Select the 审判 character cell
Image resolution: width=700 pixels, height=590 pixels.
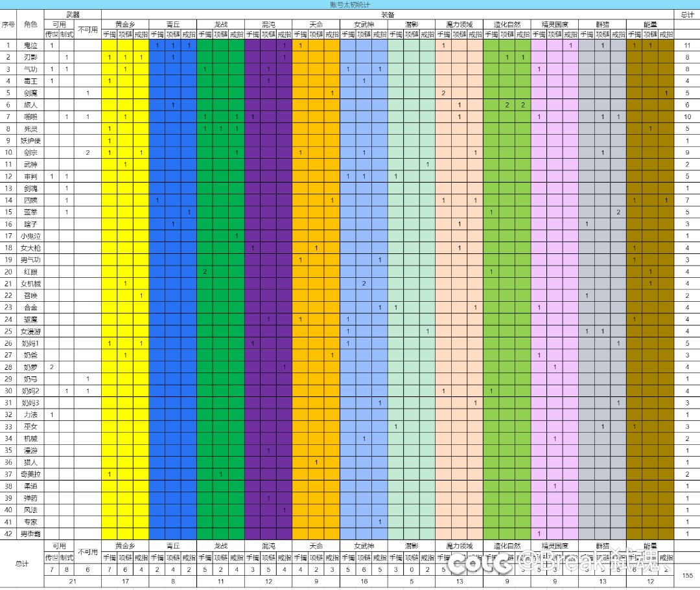(30, 176)
